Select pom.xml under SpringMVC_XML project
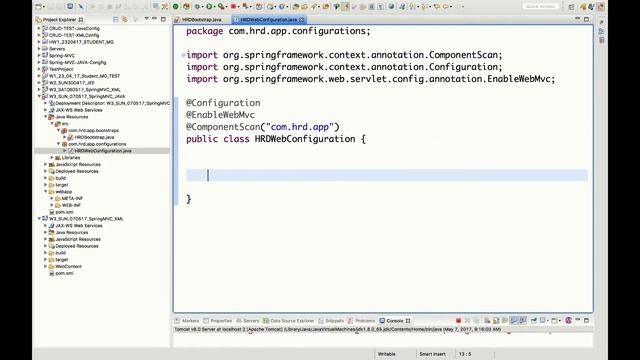 tap(64, 273)
